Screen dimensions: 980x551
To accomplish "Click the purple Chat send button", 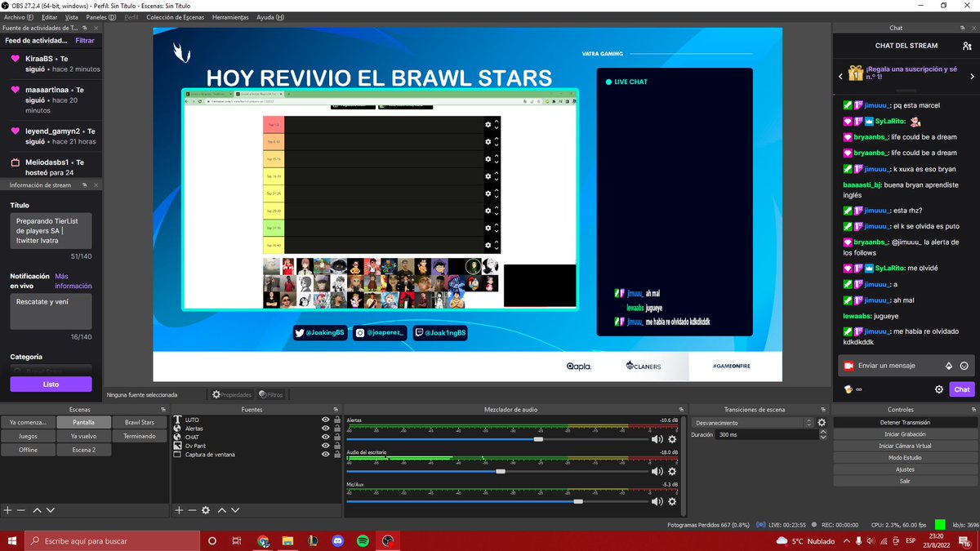I will [x=962, y=389].
